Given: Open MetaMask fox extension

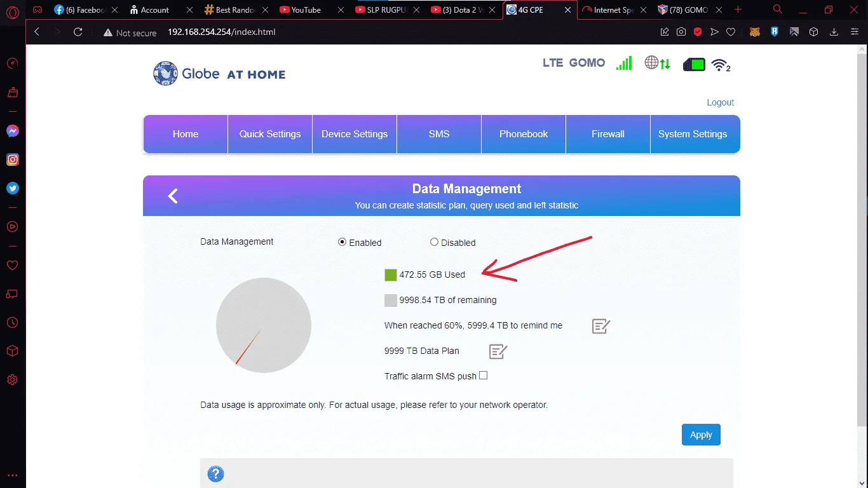Looking at the screenshot, I should point(754,32).
